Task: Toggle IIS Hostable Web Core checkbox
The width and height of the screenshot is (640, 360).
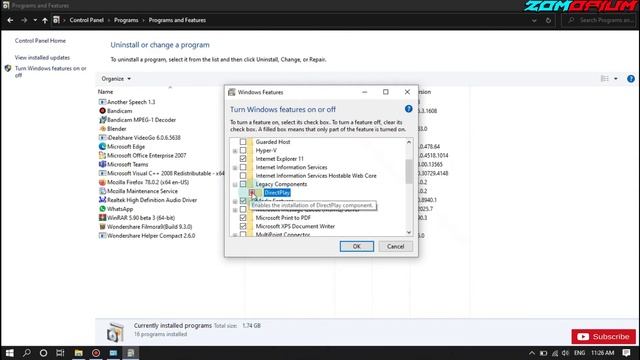Action: click(x=243, y=176)
